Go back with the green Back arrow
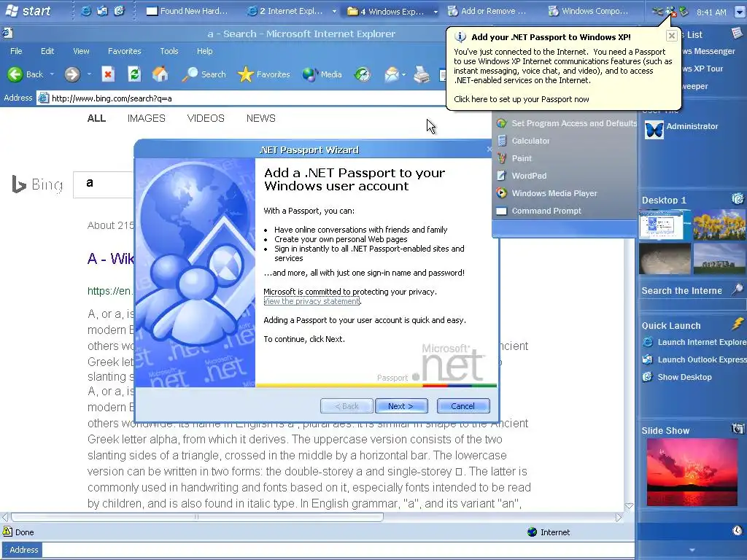 (15, 74)
